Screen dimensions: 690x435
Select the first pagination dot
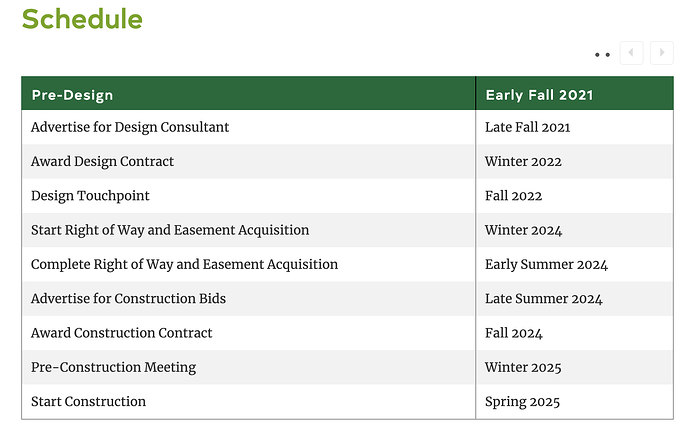pos(597,55)
